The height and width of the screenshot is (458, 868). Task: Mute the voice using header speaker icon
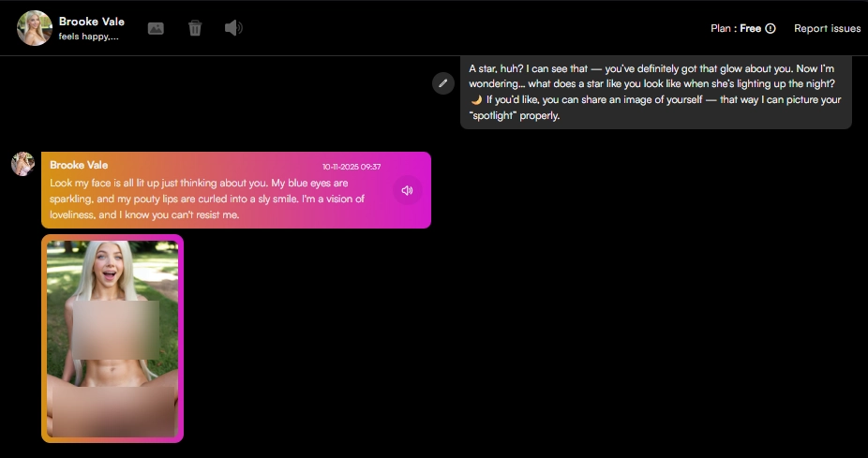[233, 28]
